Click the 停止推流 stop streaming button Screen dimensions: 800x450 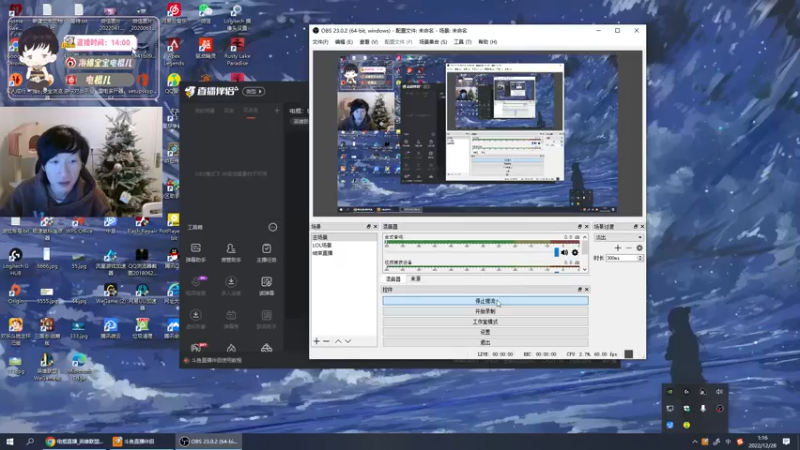485,301
